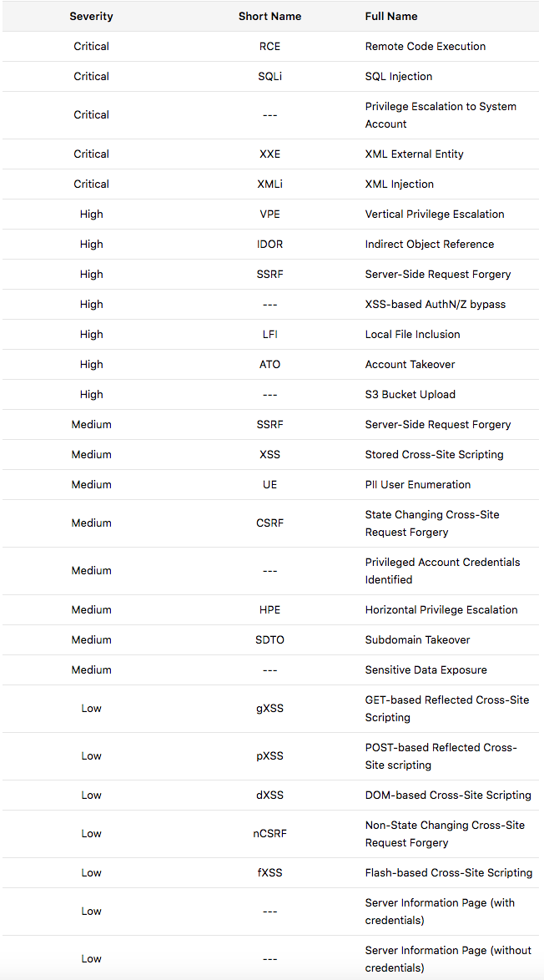Click the Full Name column header

point(391,16)
